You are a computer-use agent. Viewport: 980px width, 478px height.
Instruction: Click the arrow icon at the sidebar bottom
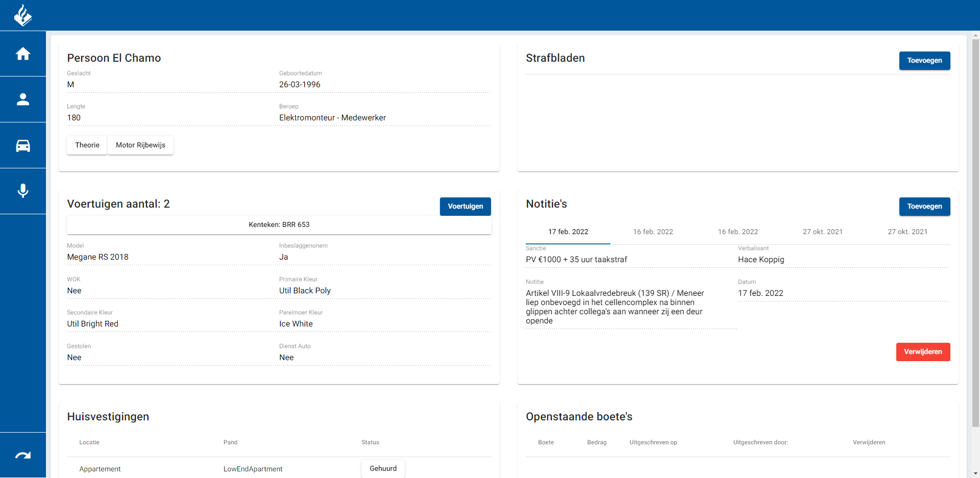coord(23,455)
